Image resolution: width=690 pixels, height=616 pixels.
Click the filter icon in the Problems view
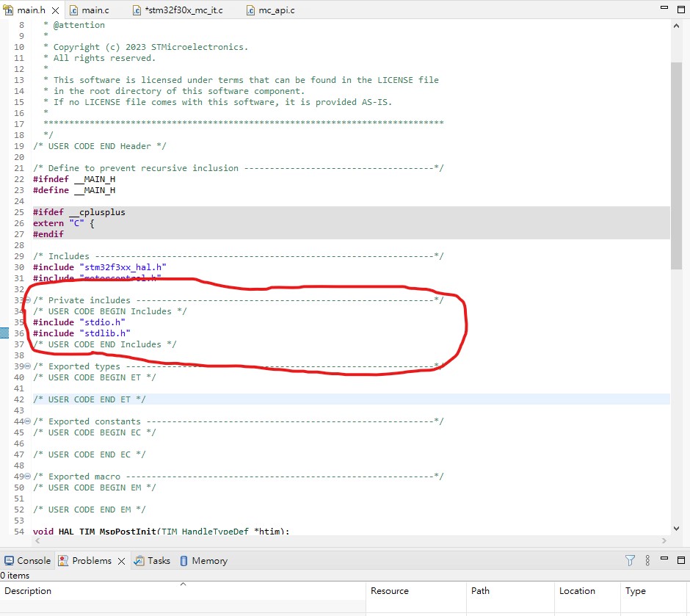coord(630,560)
